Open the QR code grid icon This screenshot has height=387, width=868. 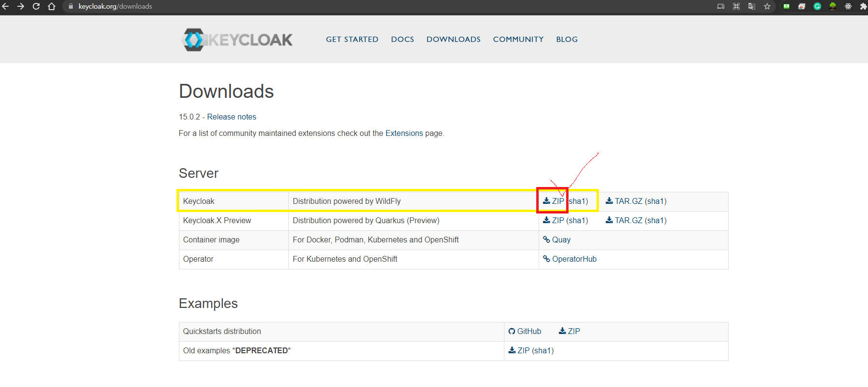[x=736, y=6]
